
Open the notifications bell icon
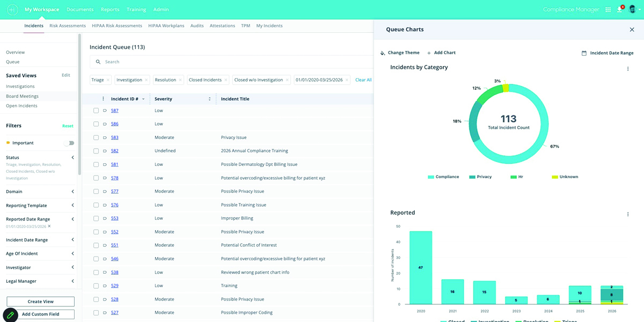(620, 10)
